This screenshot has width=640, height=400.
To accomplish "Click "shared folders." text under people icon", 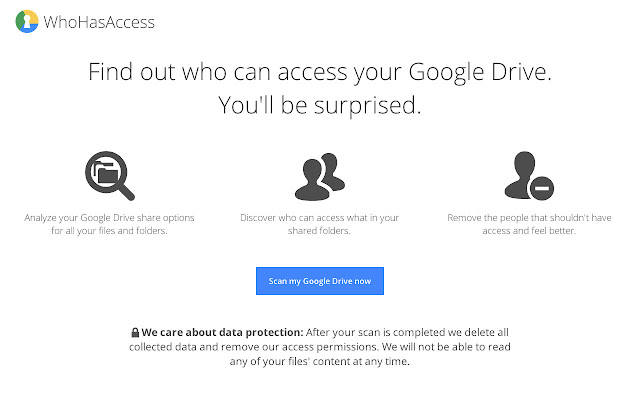I will (319, 231).
